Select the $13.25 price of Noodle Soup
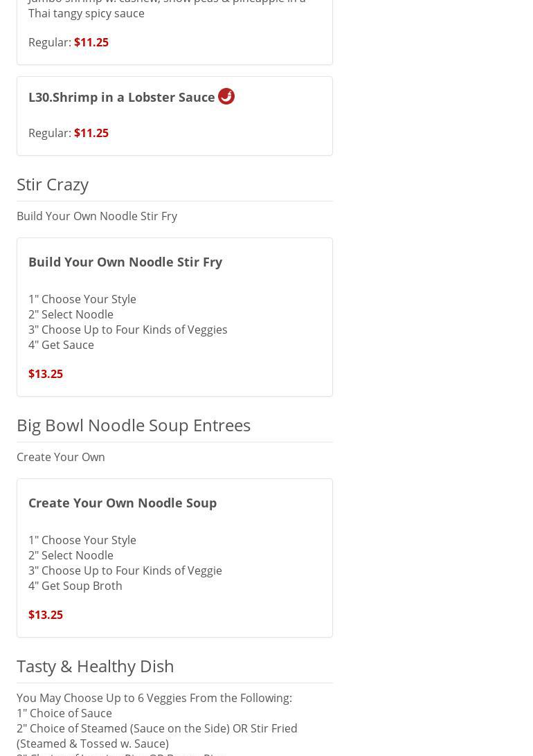The height and width of the screenshot is (756, 533). (46, 615)
